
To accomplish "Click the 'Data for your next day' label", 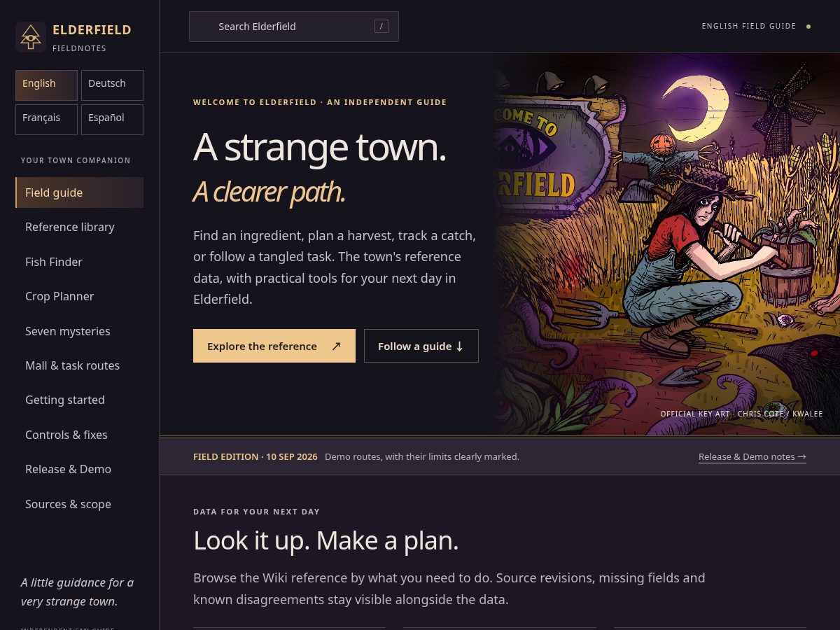I will (x=256, y=512).
